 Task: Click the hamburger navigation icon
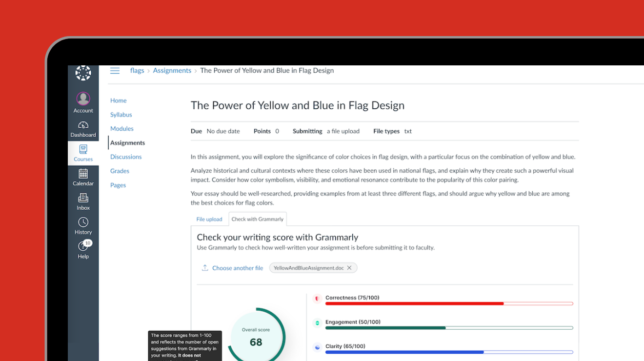[115, 70]
